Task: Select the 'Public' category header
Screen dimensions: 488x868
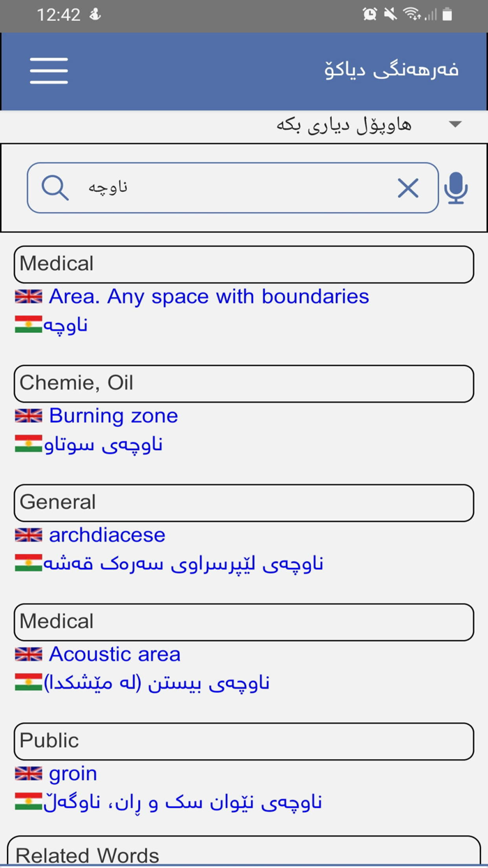Action: point(244,741)
